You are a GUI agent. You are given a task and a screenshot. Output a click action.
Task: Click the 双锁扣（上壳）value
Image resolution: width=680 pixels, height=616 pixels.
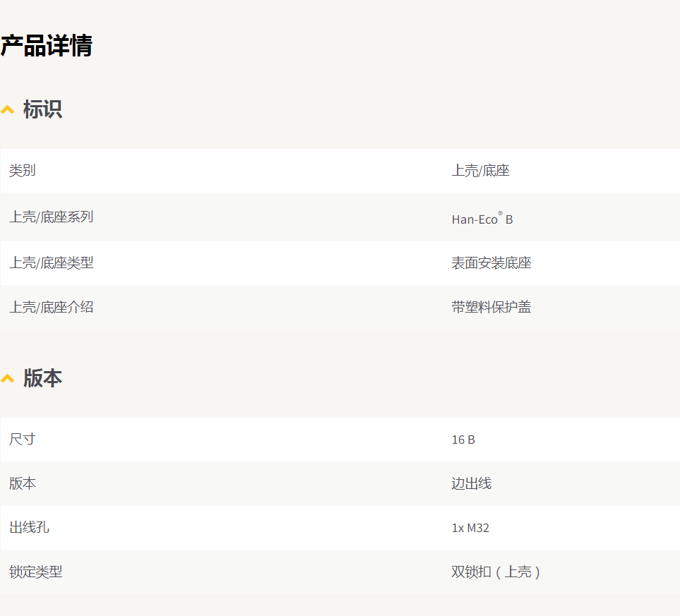click(496, 572)
